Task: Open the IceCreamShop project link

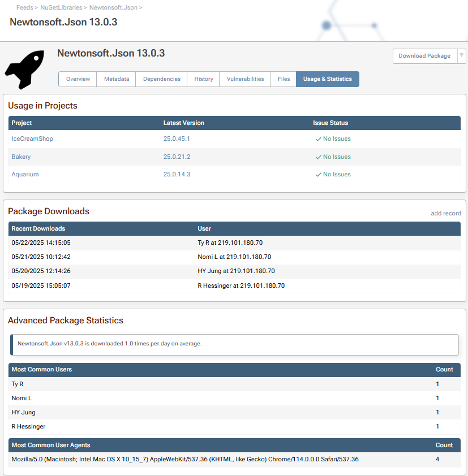Action: point(32,139)
